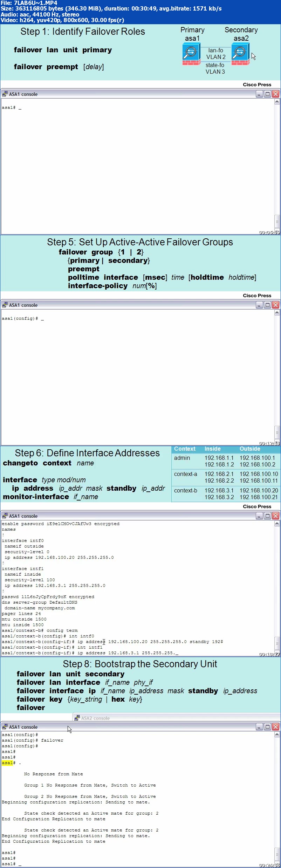Click the scrollbar thumb in the Step 1 console

(277, 222)
